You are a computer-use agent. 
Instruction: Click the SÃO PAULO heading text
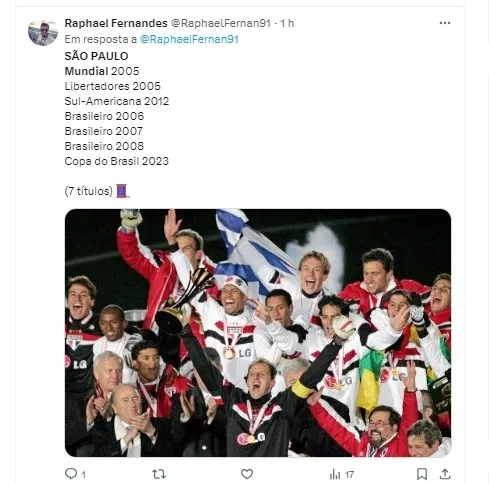click(x=96, y=56)
